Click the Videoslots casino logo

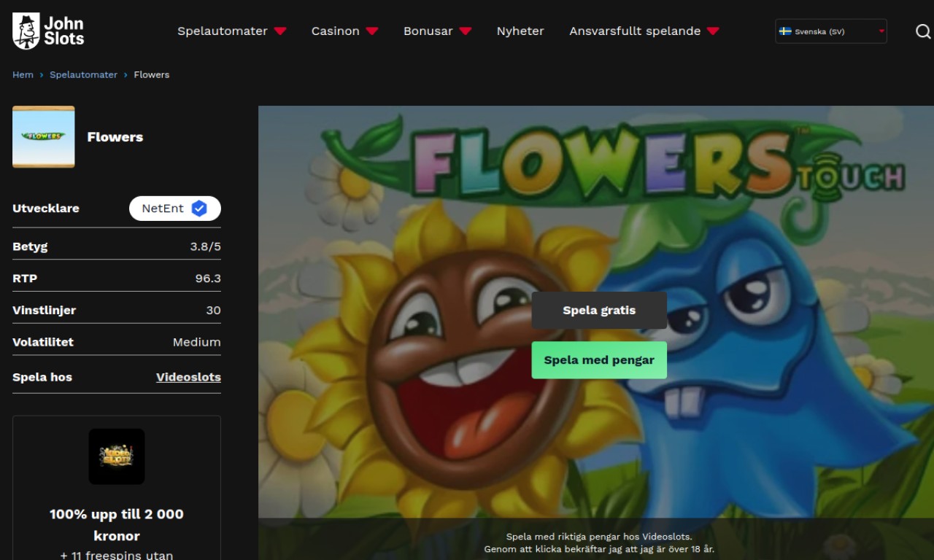(x=117, y=456)
